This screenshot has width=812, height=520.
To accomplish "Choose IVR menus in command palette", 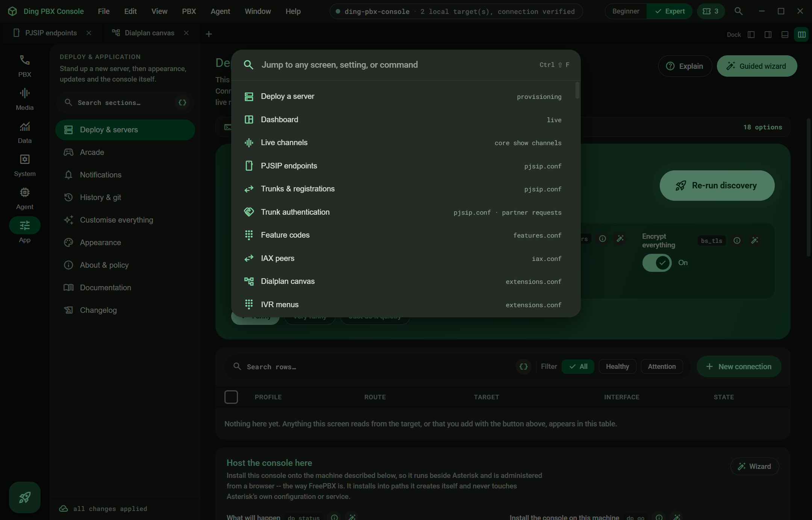I will [x=403, y=305].
